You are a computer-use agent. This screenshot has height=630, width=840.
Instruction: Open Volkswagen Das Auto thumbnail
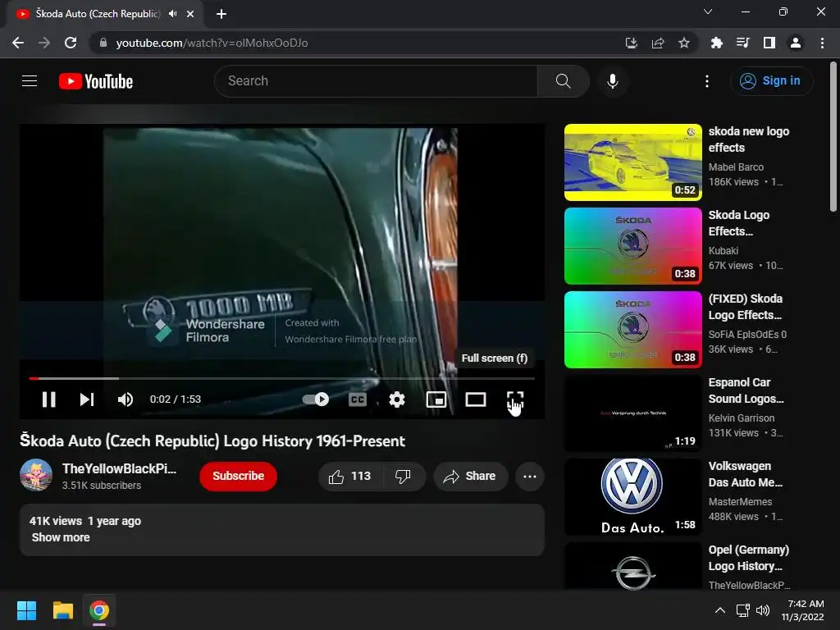pos(633,496)
